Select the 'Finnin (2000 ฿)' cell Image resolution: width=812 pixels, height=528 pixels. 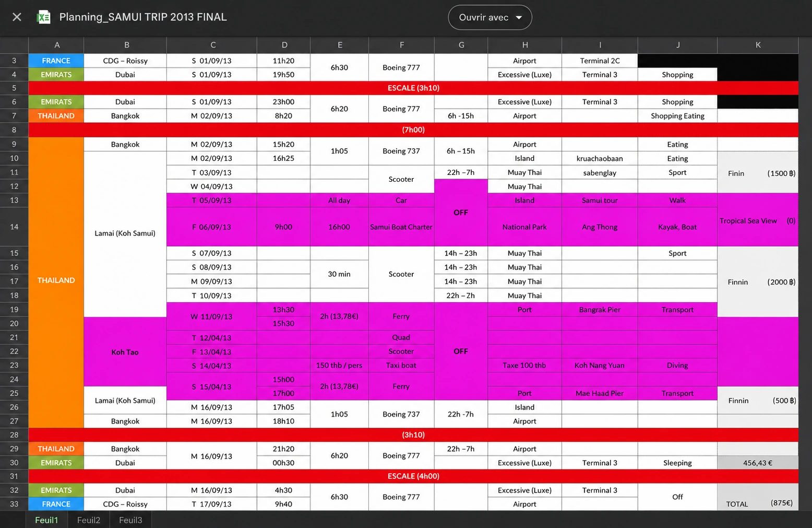pos(758,281)
